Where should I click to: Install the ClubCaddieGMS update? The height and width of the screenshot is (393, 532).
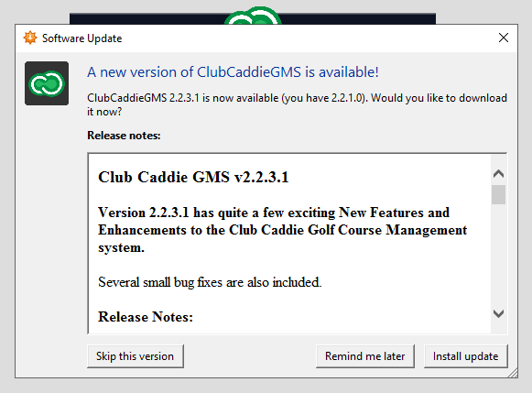465,356
